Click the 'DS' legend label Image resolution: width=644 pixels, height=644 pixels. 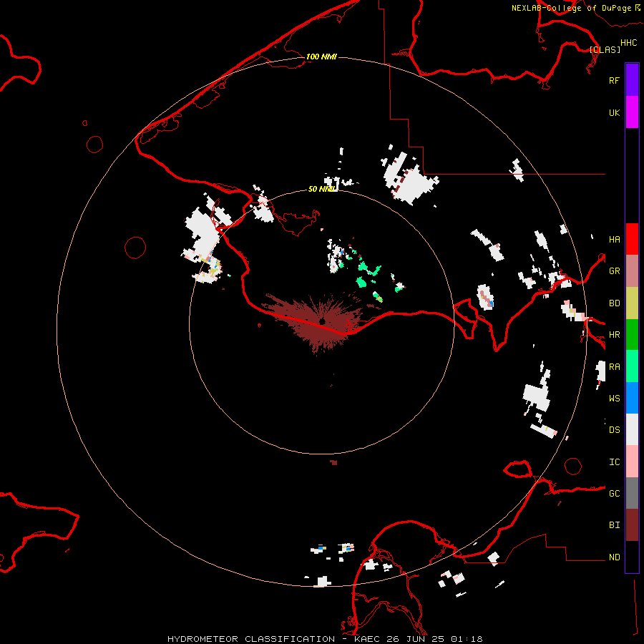point(614,429)
